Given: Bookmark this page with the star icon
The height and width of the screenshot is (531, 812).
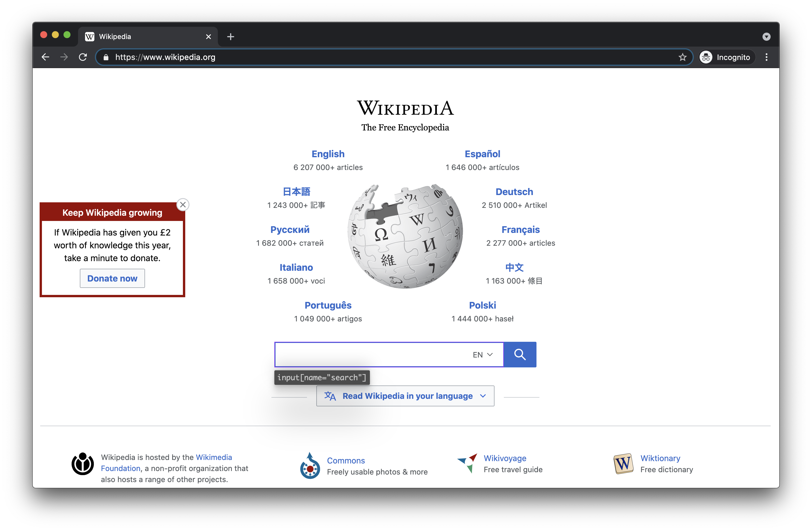Looking at the screenshot, I should tap(682, 57).
